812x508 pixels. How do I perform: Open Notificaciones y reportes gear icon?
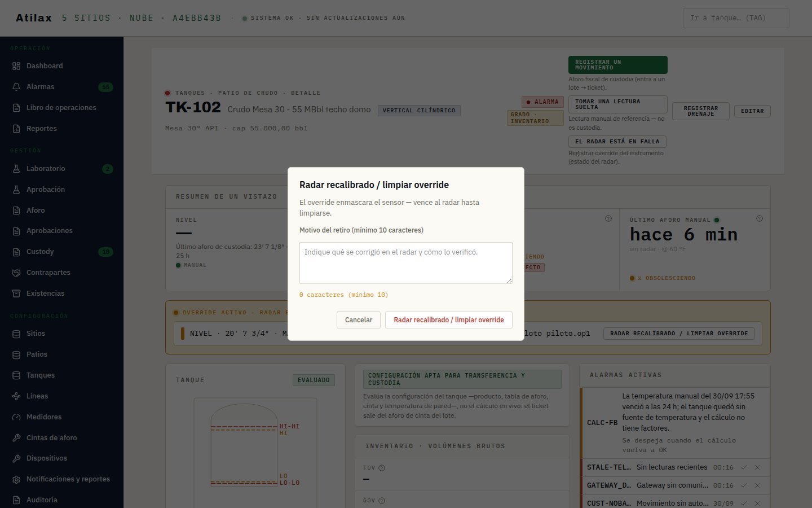(16, 479)
